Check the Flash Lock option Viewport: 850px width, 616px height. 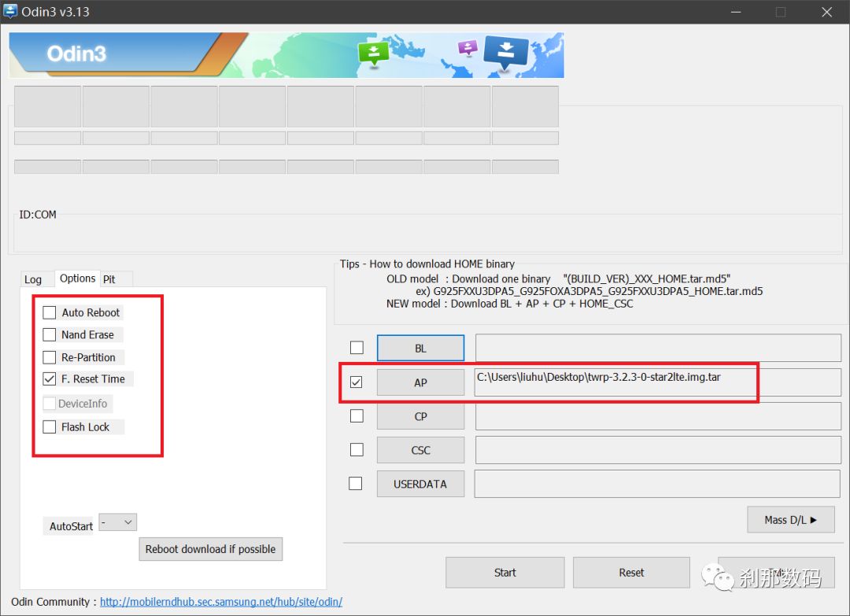[x=50, y=426]
